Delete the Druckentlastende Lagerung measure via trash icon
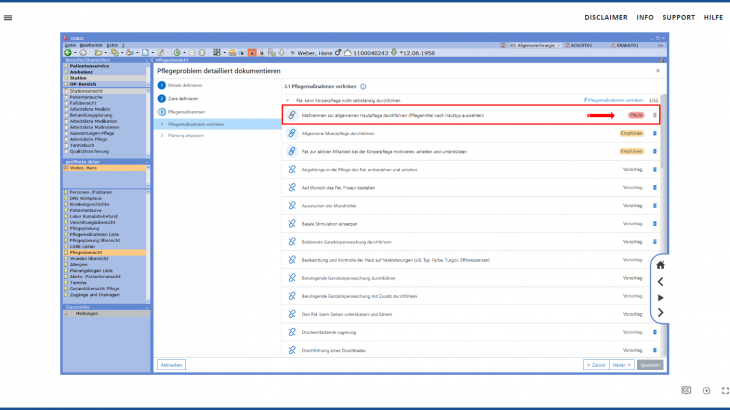Image resolution: width=730 pixels, height=410 pixels. click(655, 331)
